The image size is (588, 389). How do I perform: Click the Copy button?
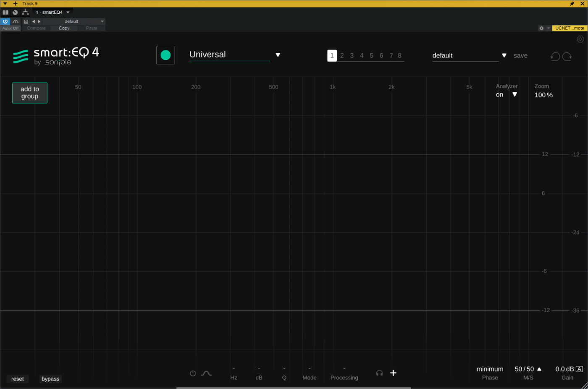click(x=64, y=28)
